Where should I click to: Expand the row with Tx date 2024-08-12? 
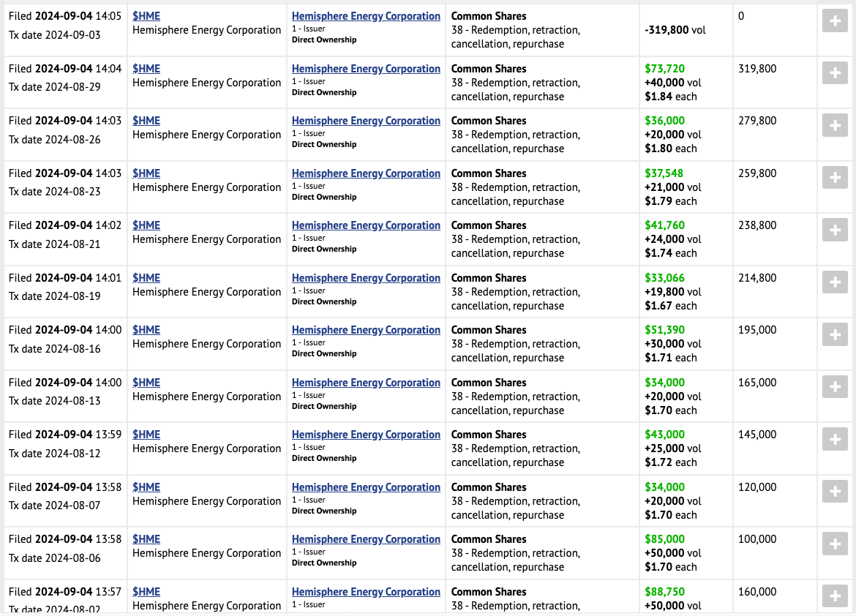(835, 439)
